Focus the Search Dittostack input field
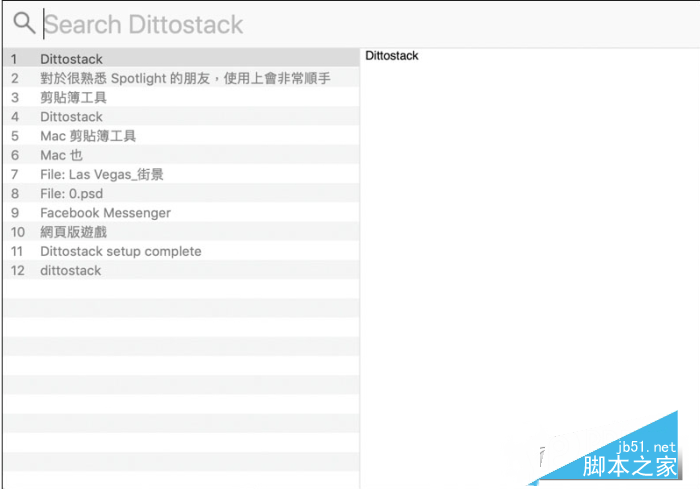This screenshot has height=489, width=700. tap(371, 24)
